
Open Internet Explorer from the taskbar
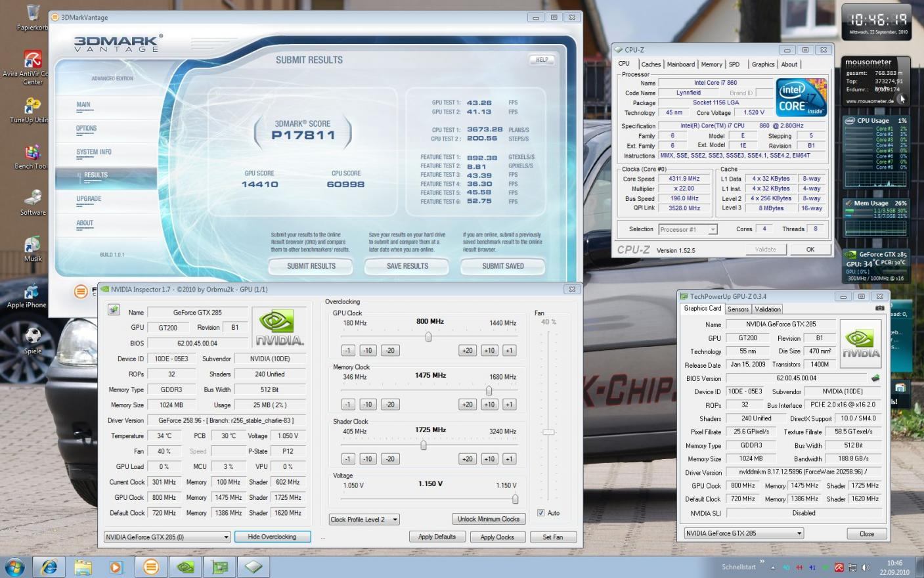point(49,566)
